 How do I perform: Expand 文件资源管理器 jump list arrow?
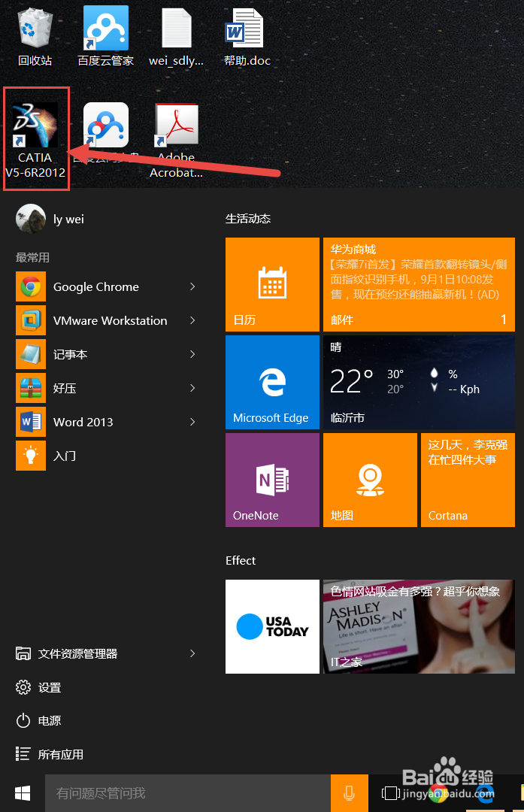pos(192,653)
